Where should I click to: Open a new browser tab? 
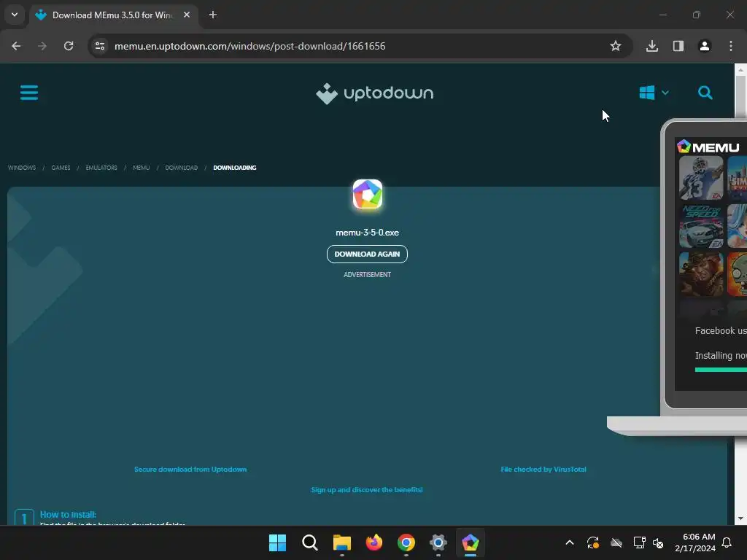coord(213,15)
